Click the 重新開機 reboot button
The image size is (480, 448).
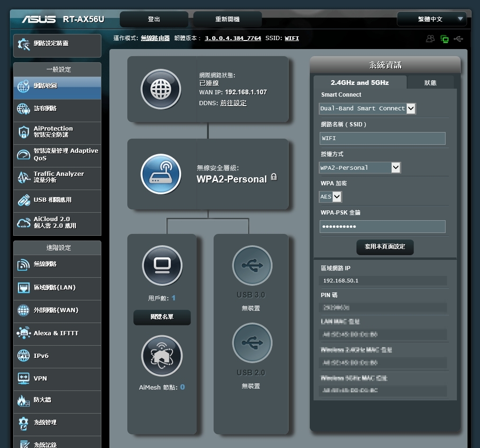(x=227, y=19)
